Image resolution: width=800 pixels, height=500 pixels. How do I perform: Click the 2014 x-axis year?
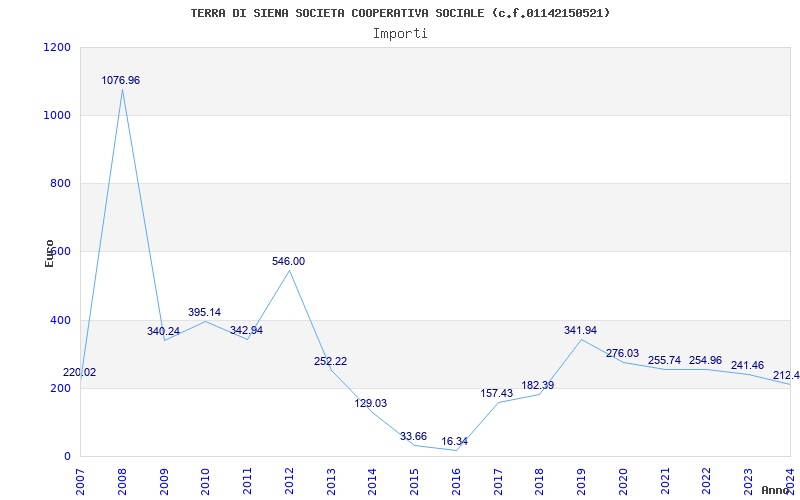373,482
